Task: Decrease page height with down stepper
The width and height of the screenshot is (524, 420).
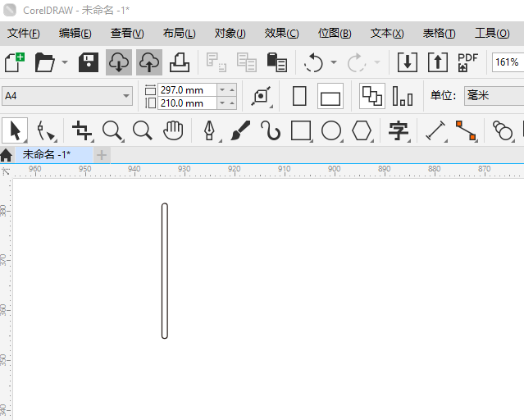Action: click(222, 103)
